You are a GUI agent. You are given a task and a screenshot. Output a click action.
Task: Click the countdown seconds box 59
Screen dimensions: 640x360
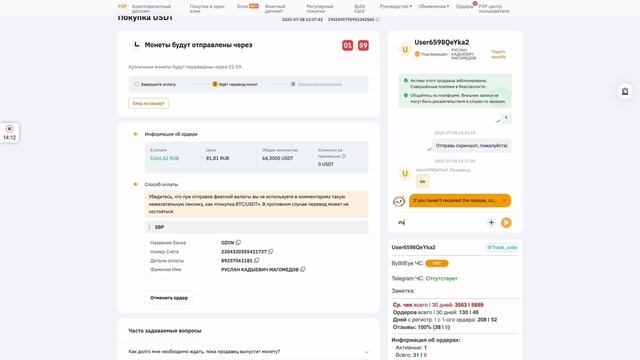click(363, 45)
